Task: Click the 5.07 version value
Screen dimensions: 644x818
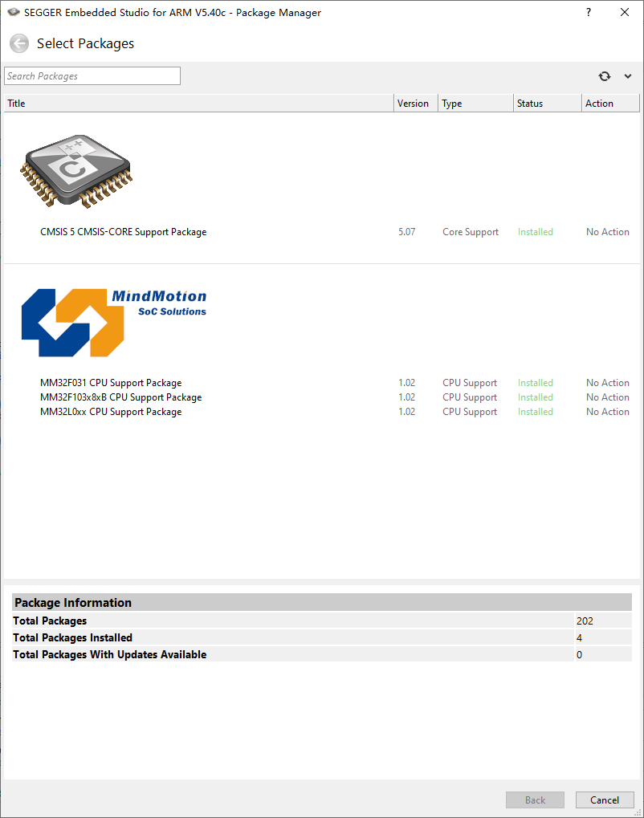Action: (406, 232)
